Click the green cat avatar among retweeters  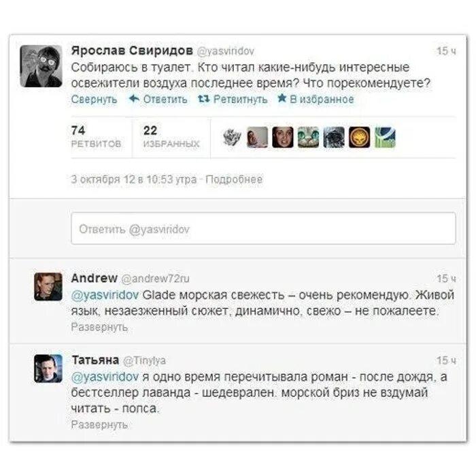click(x=308, y=137)
